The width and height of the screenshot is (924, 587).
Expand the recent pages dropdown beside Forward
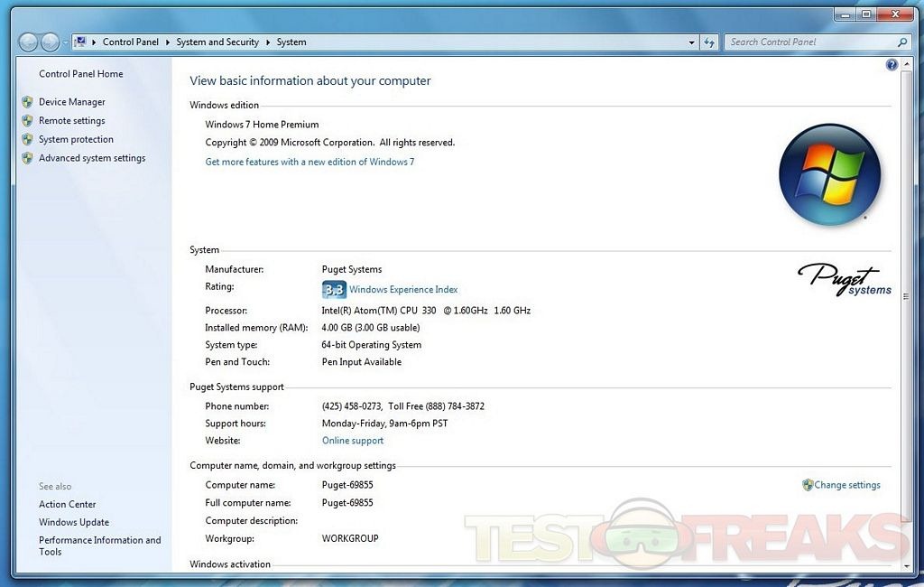[66, 42]
